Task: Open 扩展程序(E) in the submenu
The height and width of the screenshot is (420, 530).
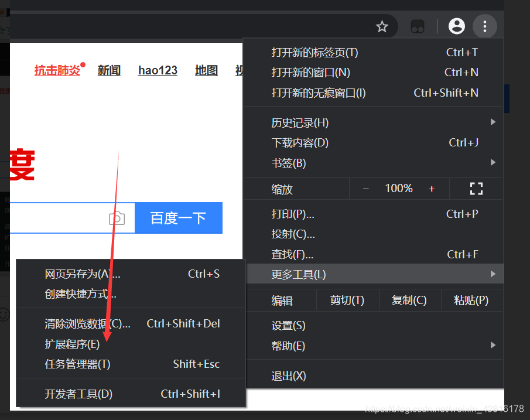Action: pyautogui.click(x=131, y=344)
